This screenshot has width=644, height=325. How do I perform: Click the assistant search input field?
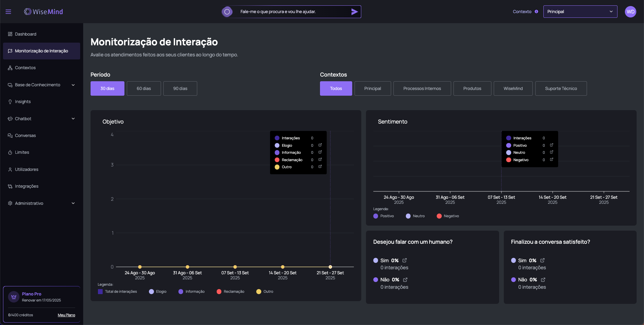coord(292,12)
